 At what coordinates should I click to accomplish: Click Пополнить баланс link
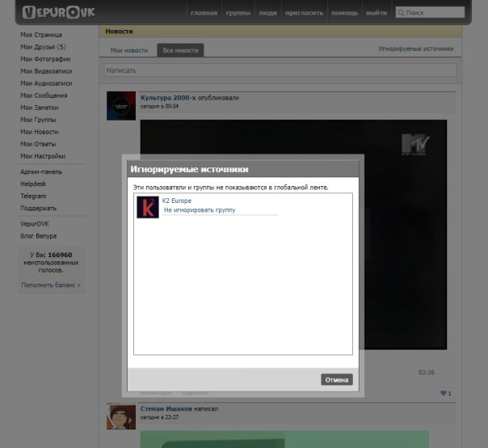point(51,285)
